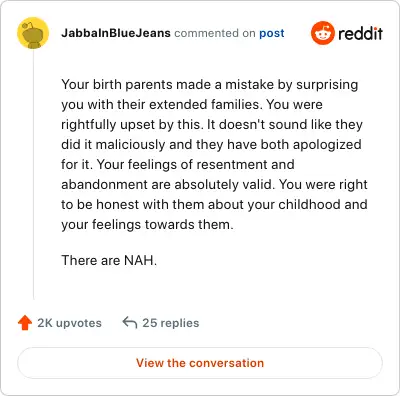Visit the JabbaInBlueJeans username profile

click(x=116, y=33)
